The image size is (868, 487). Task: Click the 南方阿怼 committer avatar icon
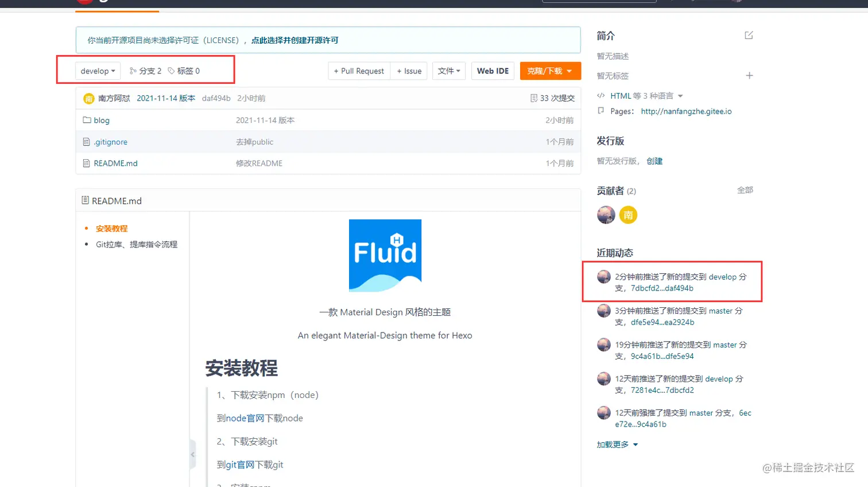point(89,99)
